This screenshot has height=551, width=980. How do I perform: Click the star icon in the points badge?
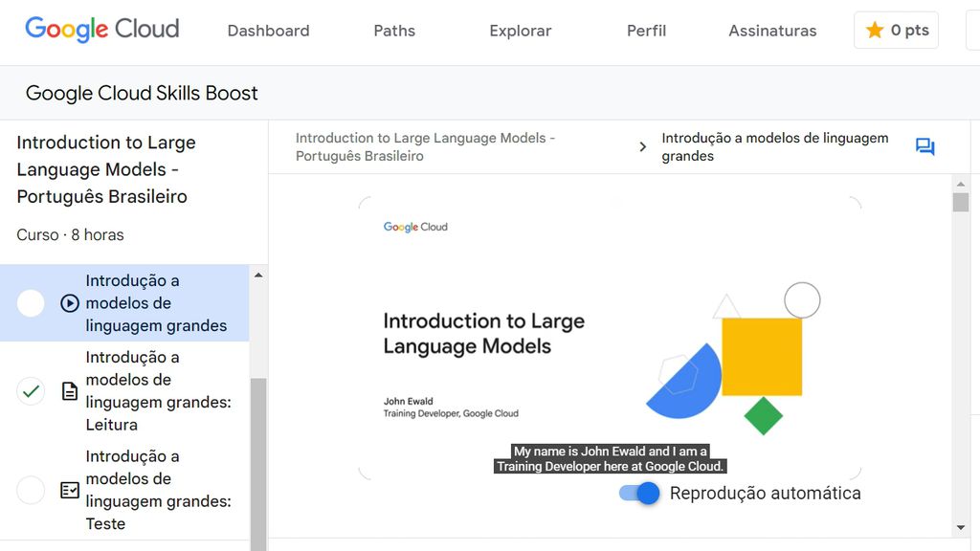[876, 30]
